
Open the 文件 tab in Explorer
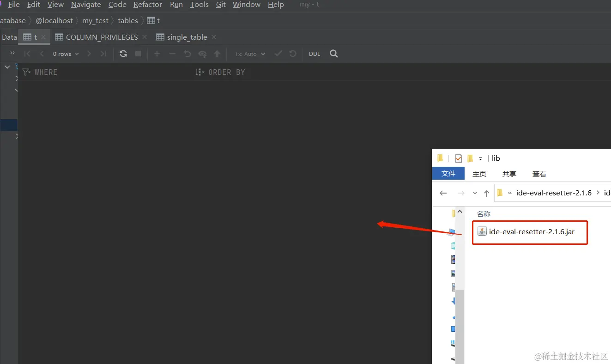[x=448, y=174]
